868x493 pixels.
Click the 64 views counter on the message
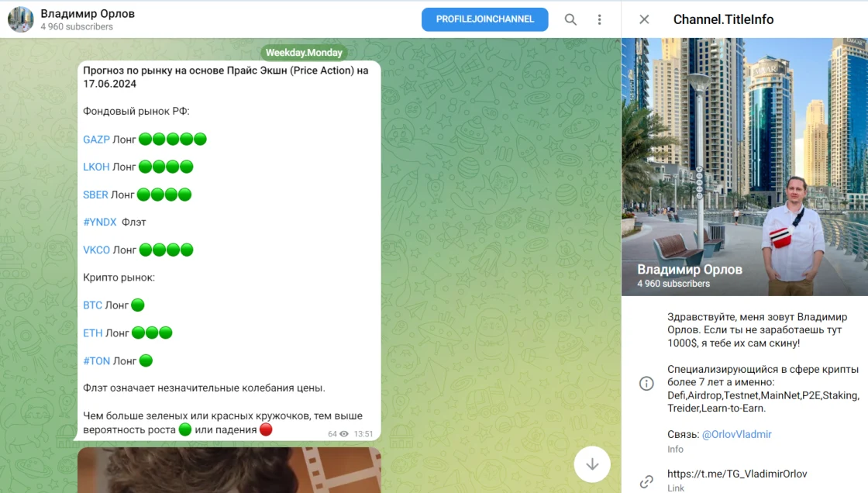coord(338,434)
